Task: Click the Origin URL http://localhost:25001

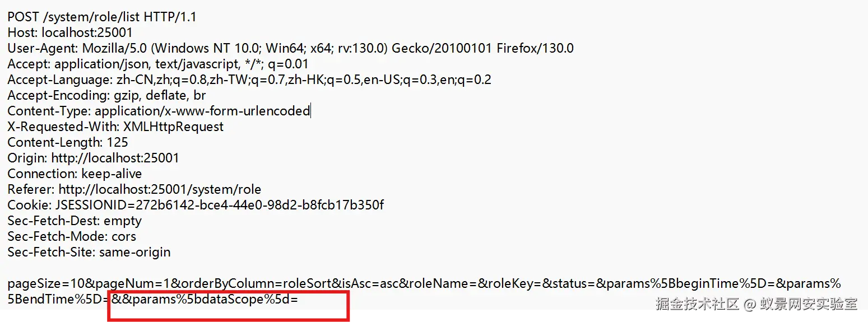Action: [115, 158]
